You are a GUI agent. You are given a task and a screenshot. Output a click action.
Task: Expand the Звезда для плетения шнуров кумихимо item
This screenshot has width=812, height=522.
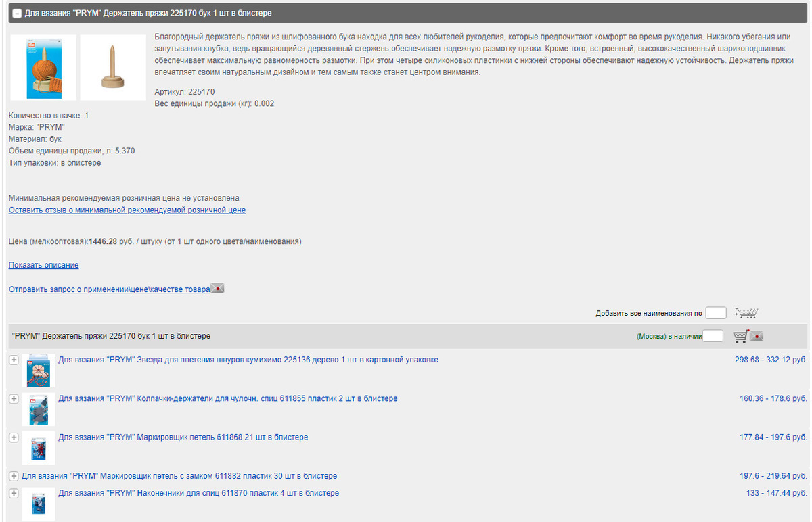coord(14,360)
